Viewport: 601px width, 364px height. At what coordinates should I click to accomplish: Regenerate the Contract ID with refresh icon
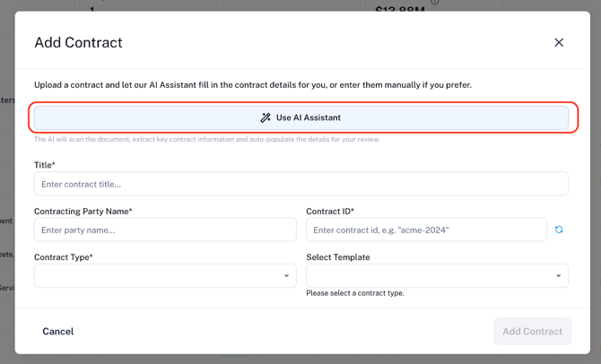559,230
